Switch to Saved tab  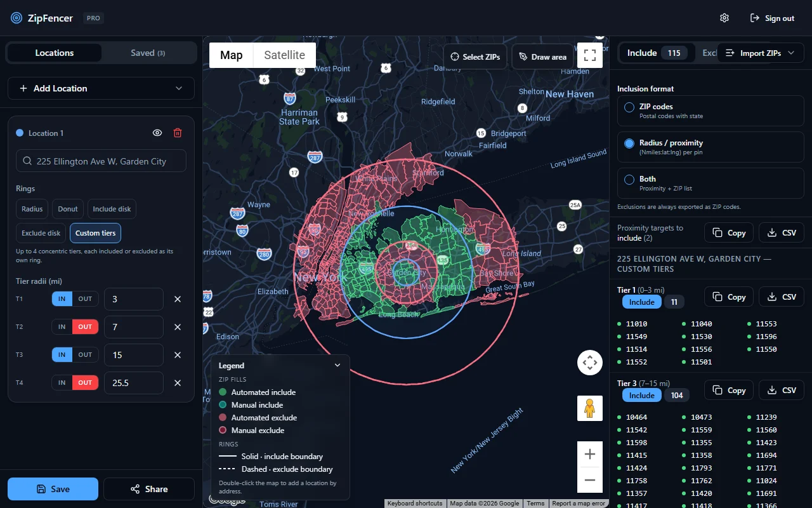[148, 53]
